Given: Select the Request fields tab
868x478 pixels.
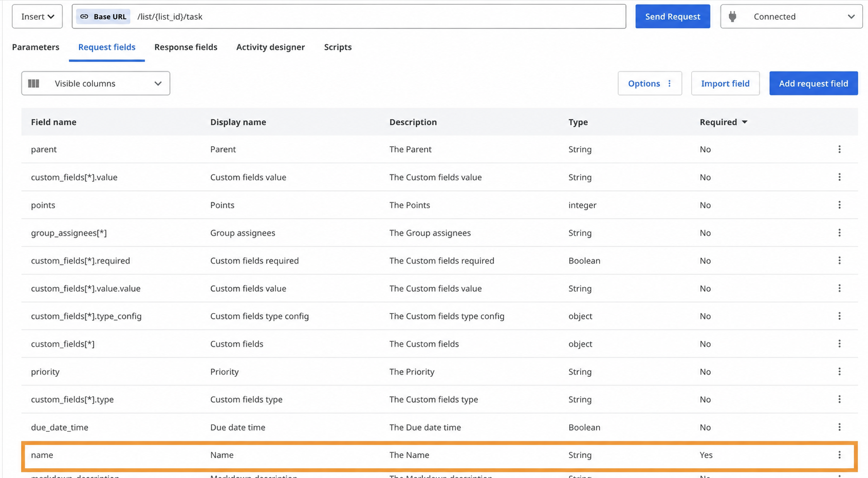Looking at the screenshot, I should tap(107, 47).
